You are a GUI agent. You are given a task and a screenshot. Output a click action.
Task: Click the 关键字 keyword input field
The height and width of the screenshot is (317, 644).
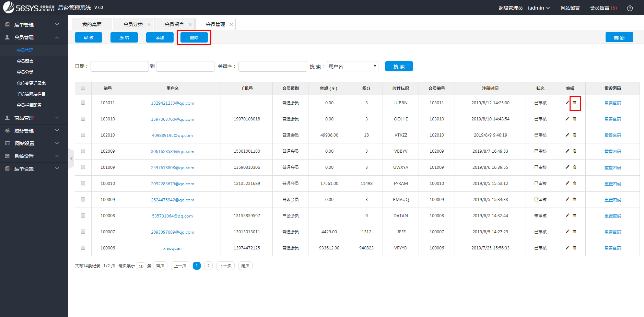(x=272, y=66)
